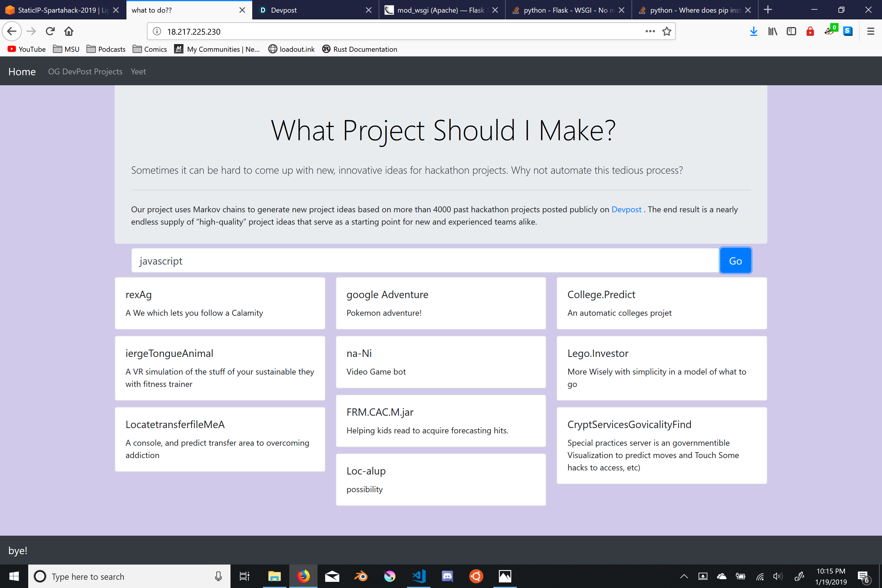Show hidden system tray icons chevron
This screenshot has width=882, height=588.
click(x=684, y=576)
